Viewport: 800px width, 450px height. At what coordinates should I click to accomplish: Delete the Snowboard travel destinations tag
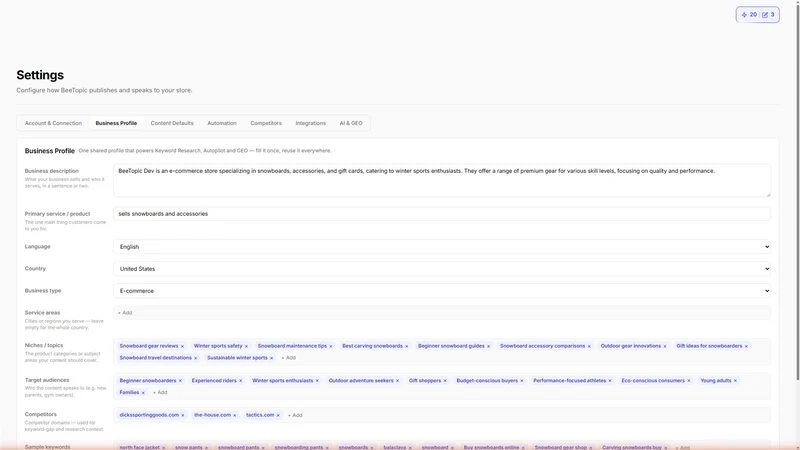click(x=195, y=358)
